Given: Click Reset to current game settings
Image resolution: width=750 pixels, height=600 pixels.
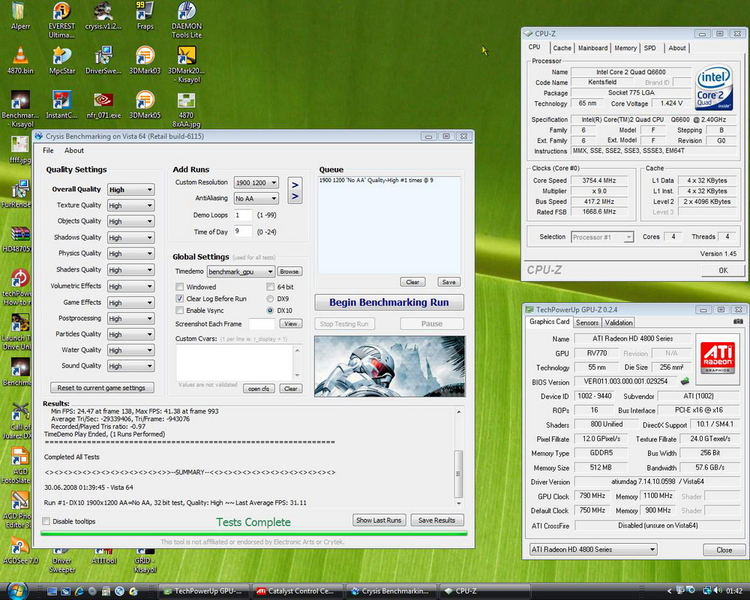Looking at the screenshot, I should click(101, 388).
